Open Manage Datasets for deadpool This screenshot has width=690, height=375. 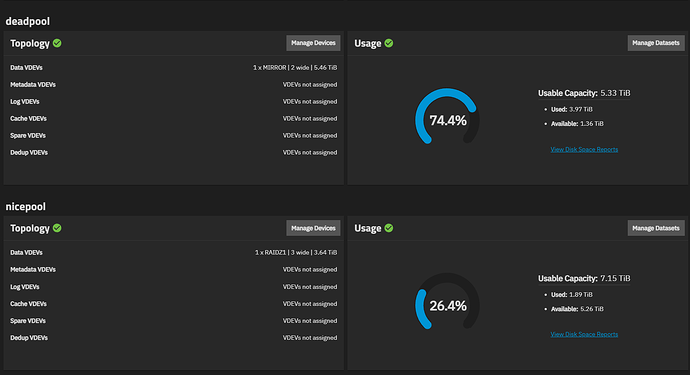click(656, 43)
